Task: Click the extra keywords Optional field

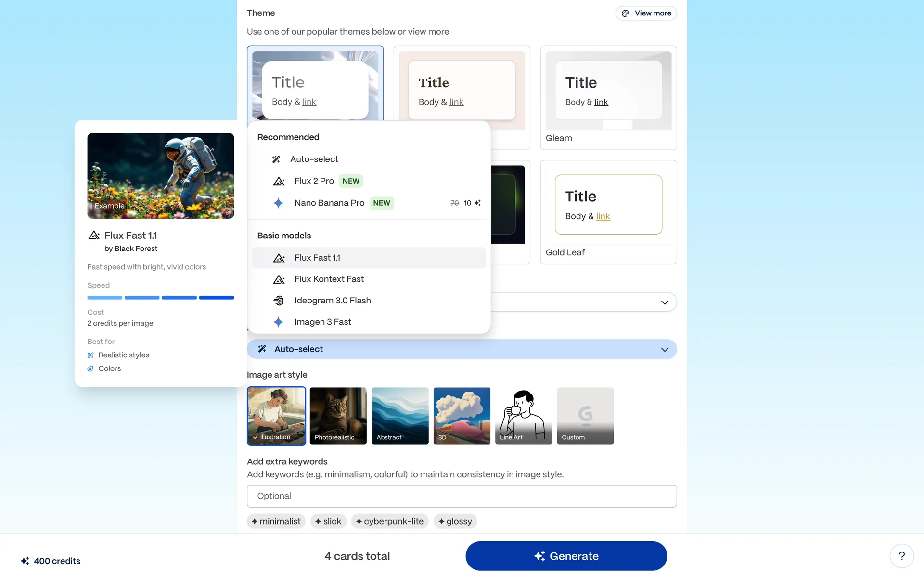Action: [x=462, y=496]
